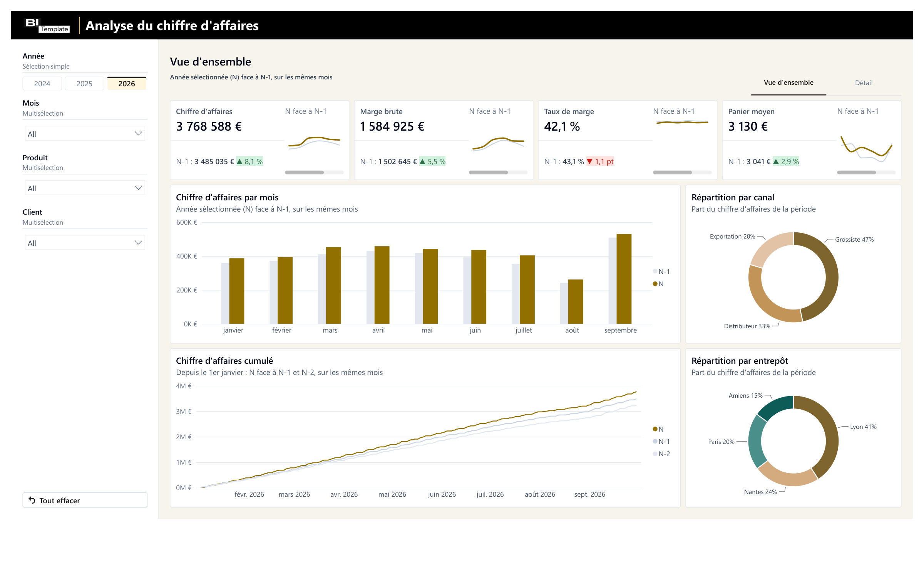Viewport: 924px width, 578px height.
Task: Click the N legend marker in cumulative chart
Action: pyautogui.click(x=655, y=429)
